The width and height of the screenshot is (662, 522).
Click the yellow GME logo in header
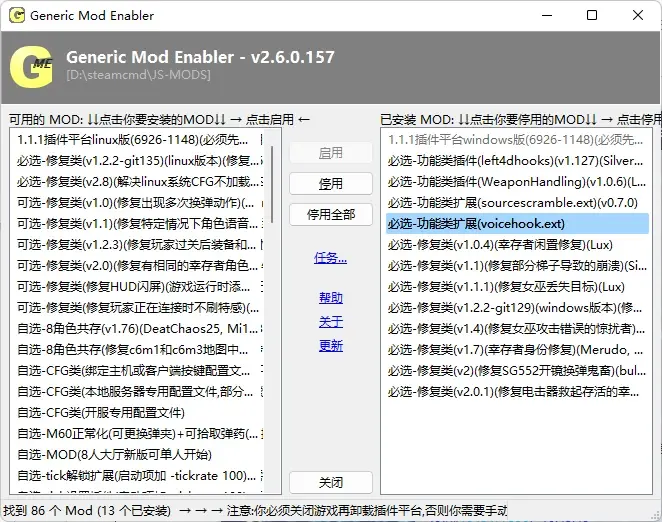32,67
